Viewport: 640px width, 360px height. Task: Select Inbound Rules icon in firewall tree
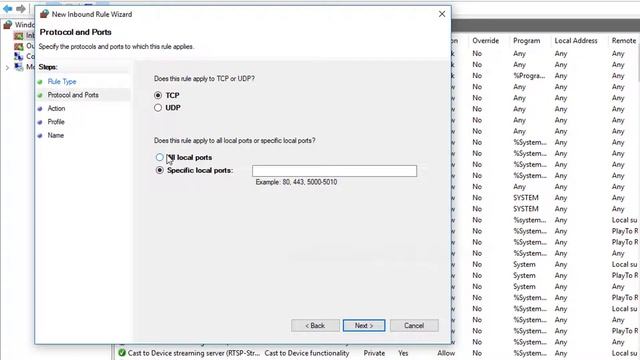[x=18, y=36]
